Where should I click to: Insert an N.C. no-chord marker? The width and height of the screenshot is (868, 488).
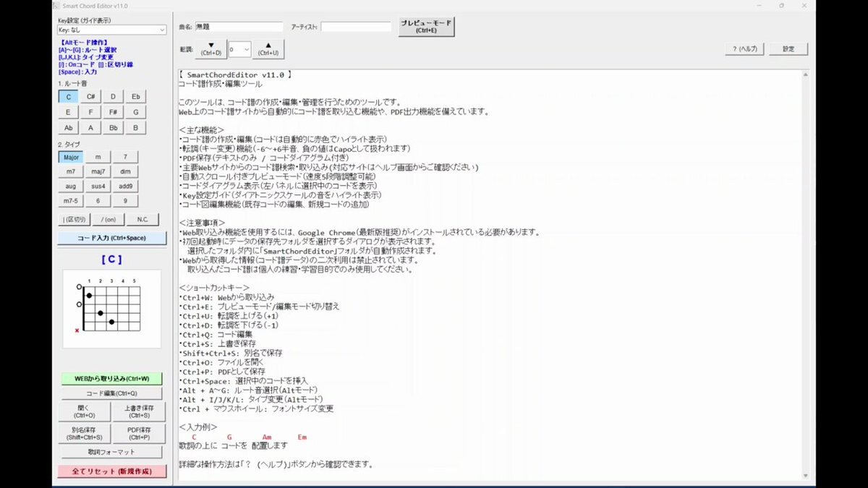coord(142,220)
